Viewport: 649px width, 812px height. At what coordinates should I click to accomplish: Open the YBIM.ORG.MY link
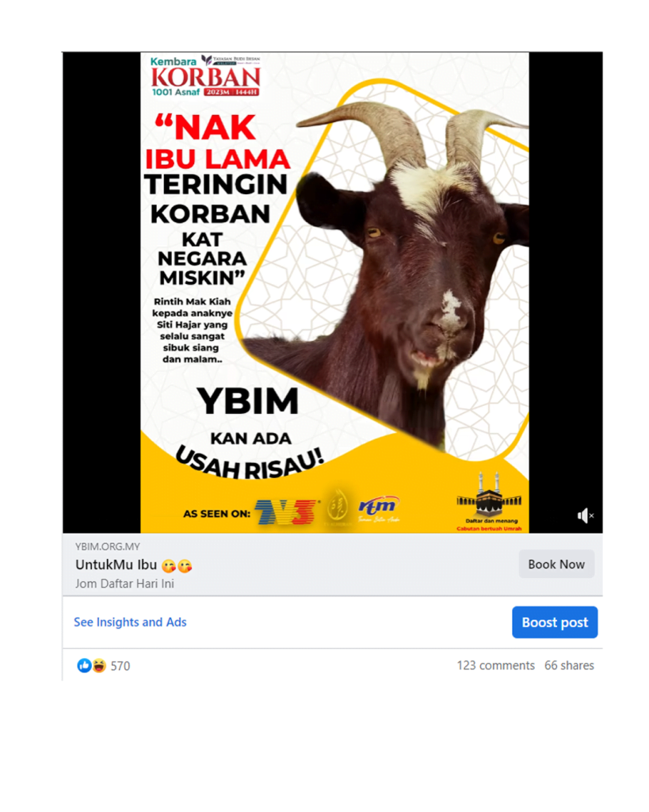coord(108,546)
